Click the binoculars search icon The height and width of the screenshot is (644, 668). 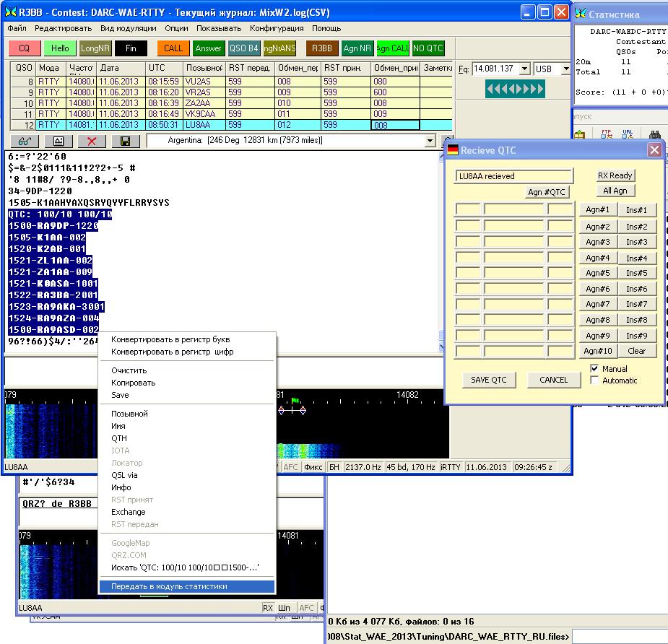656,134
